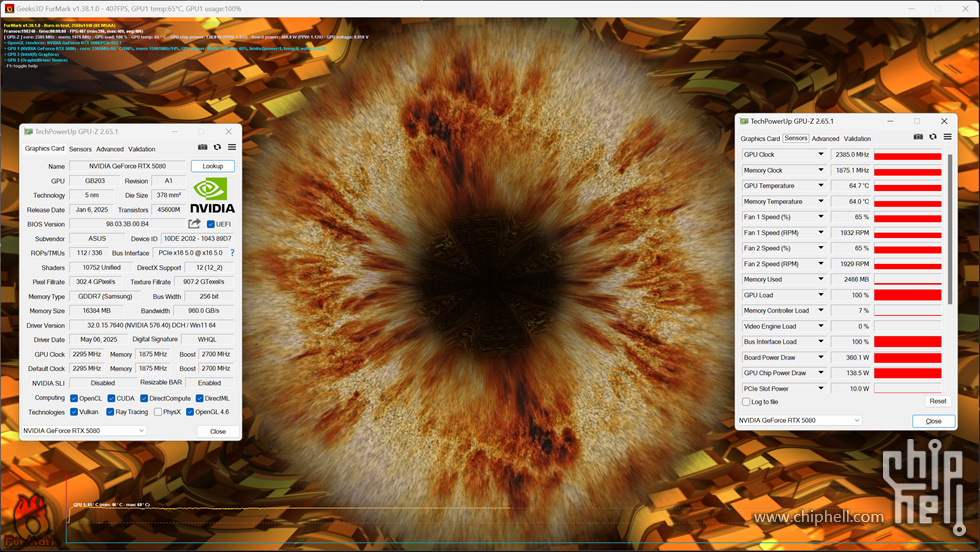Toggle CUDA computing checkbox
The width and height of the screenshot is (980, 552).
pyautogui.click(x=111, y=398)
